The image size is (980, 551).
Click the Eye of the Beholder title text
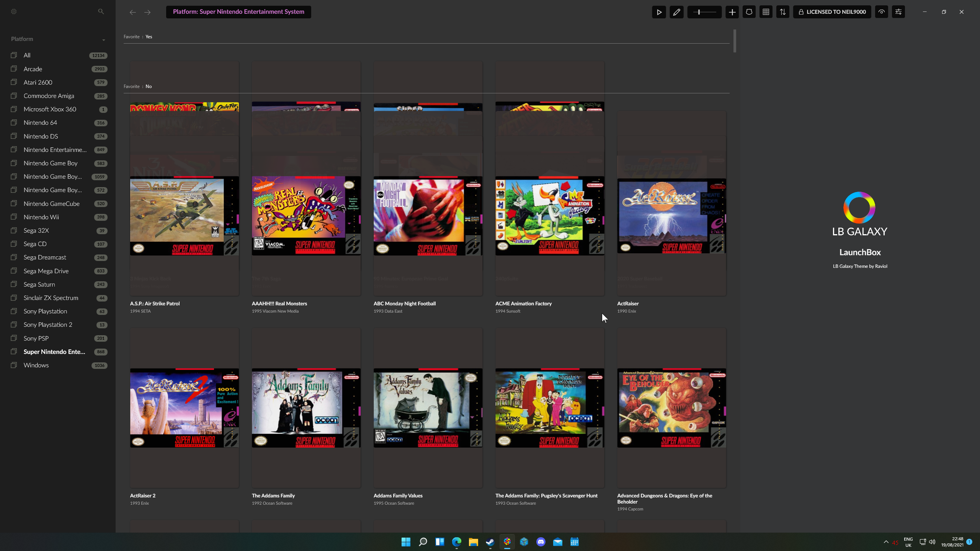pyautogui.click(x=665, y=499)
